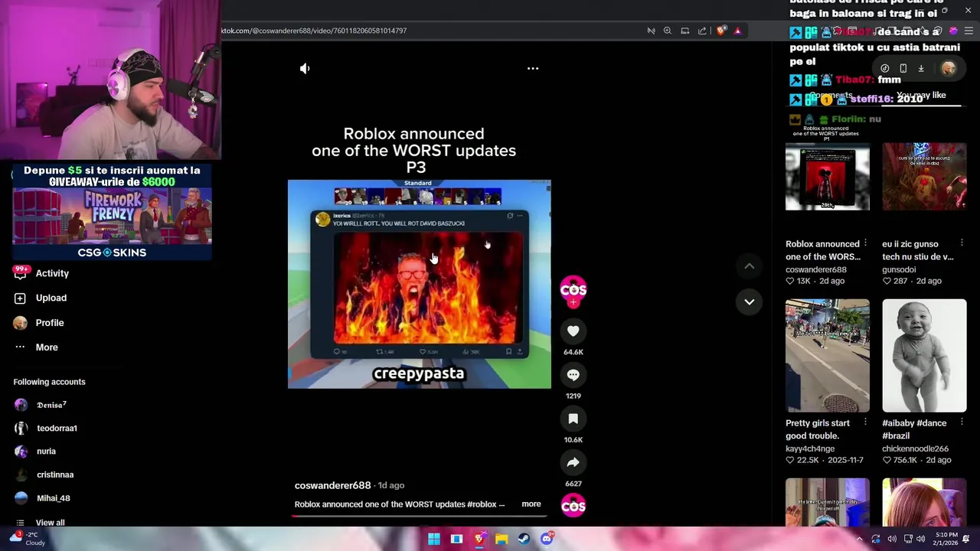Screen dimensions: 980x551
Task: Open Activity in TikTok sidebar
Action: (43, 273)
